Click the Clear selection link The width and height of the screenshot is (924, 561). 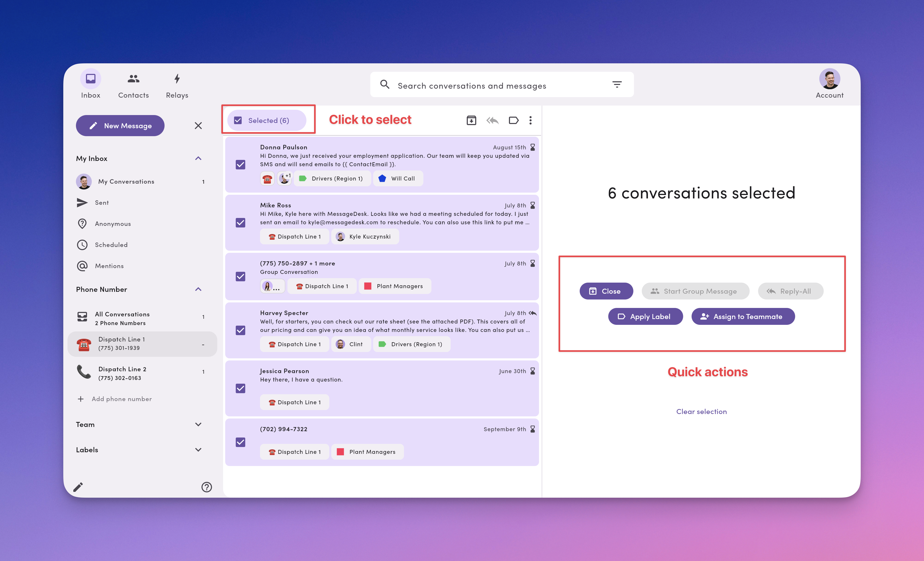click(701, 412)
